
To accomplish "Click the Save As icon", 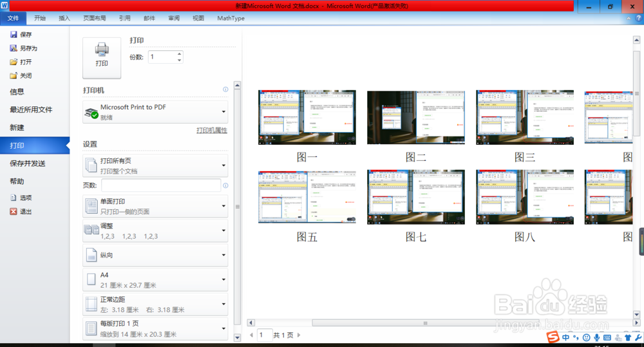I will click(14, 48).
